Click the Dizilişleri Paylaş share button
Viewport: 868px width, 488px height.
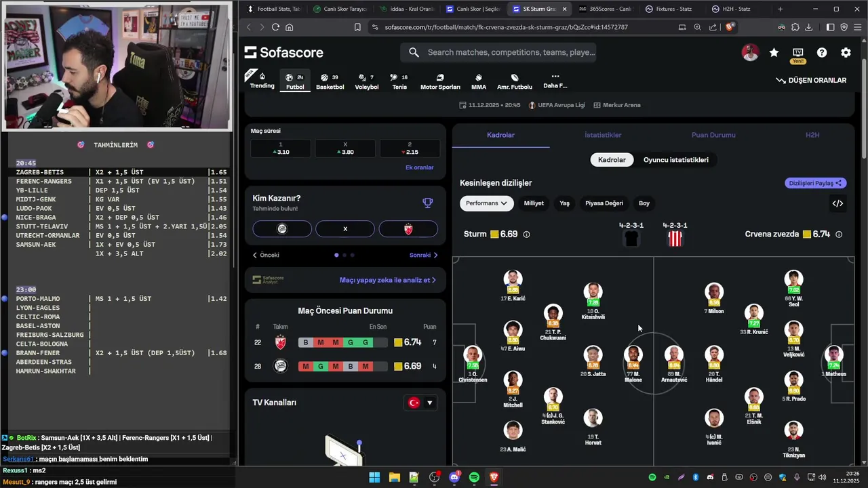coord(816,183)
